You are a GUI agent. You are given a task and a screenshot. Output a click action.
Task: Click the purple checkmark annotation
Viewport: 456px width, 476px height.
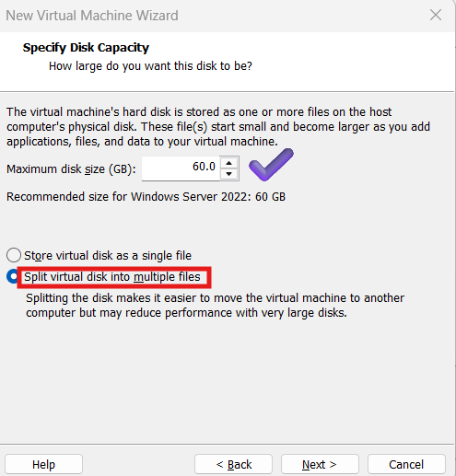[271, 165]
